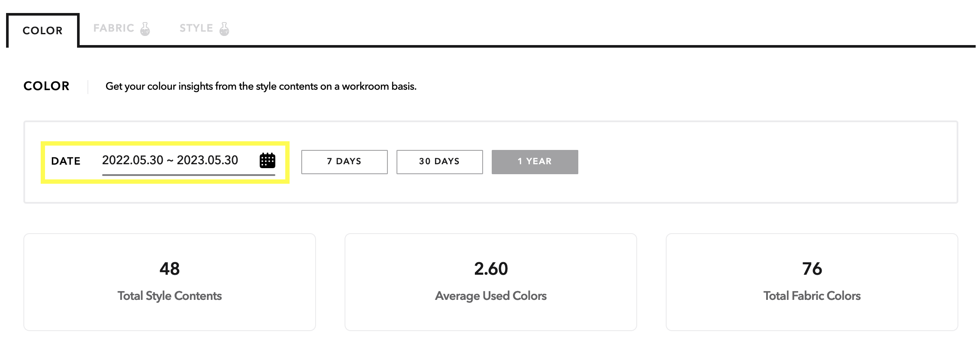Click the COLOR section heading

[46, 86]
